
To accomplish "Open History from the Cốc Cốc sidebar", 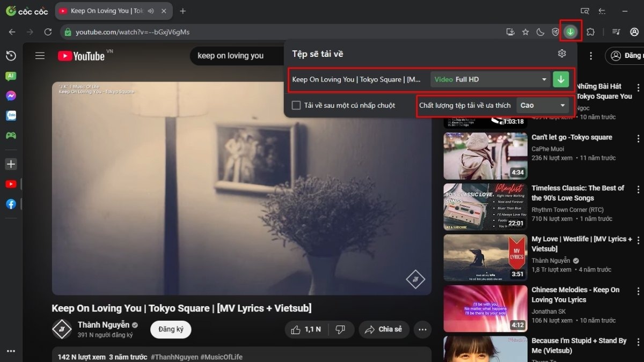I will click(x=11, y=56).
